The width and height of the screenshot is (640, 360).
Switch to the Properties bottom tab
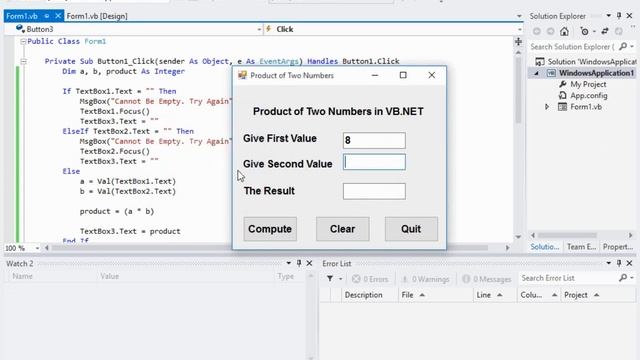click(618, 247)
